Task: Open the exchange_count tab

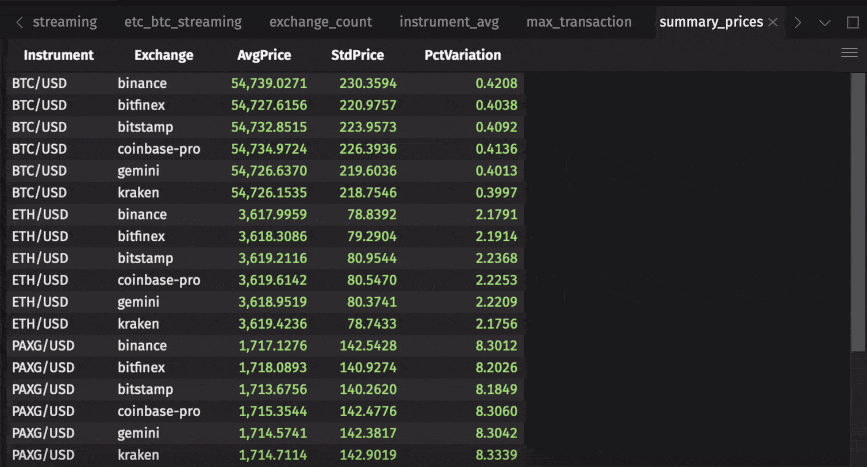Action: click(x=320, y=22)
